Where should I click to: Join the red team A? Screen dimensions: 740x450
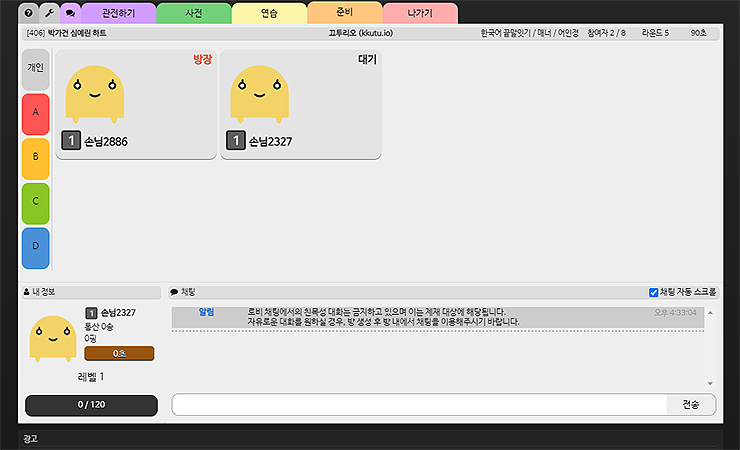(x=35, y=114)
